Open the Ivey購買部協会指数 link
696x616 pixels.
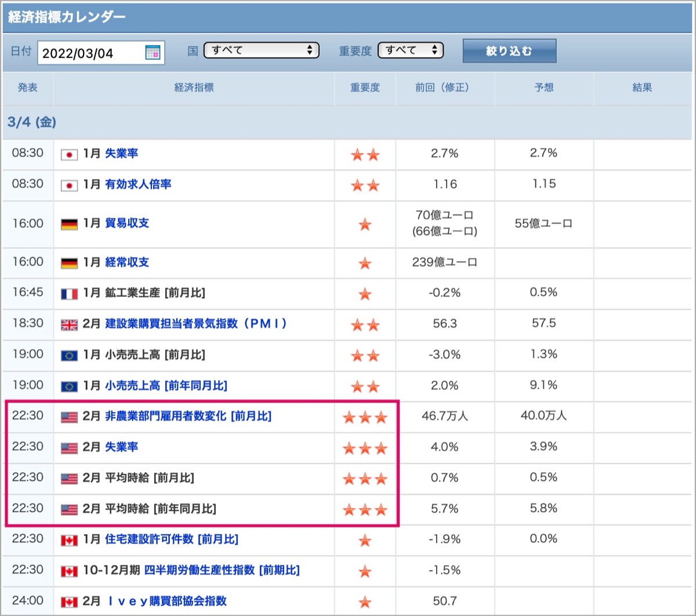[x=167, y=601]
